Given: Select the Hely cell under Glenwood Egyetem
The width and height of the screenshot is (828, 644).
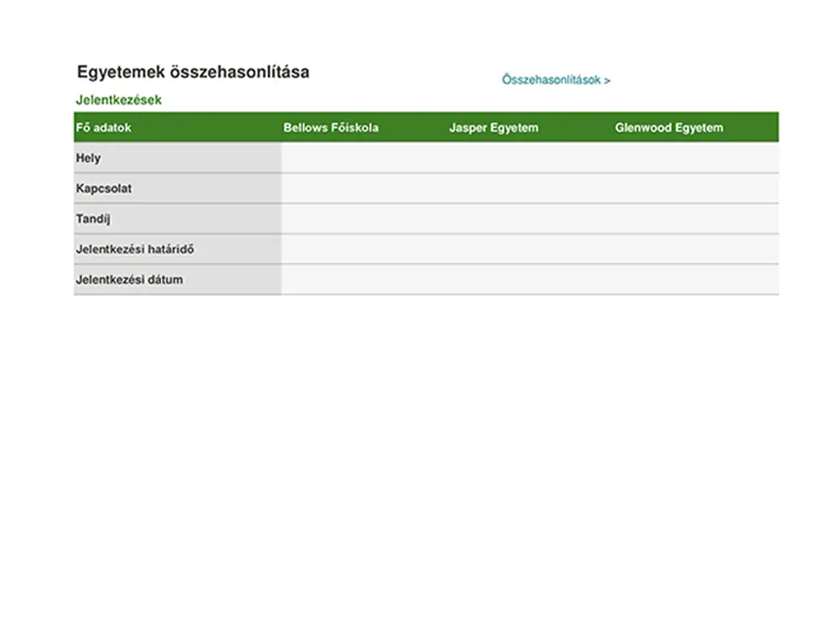Looking at the screenshot, I should click(x=696, y=159).
